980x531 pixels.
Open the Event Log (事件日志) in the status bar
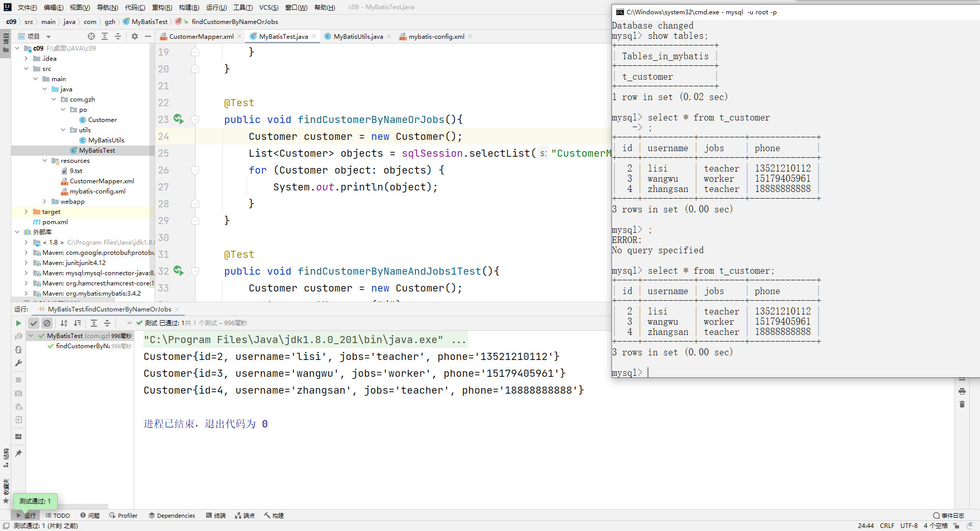coord(948,516)
